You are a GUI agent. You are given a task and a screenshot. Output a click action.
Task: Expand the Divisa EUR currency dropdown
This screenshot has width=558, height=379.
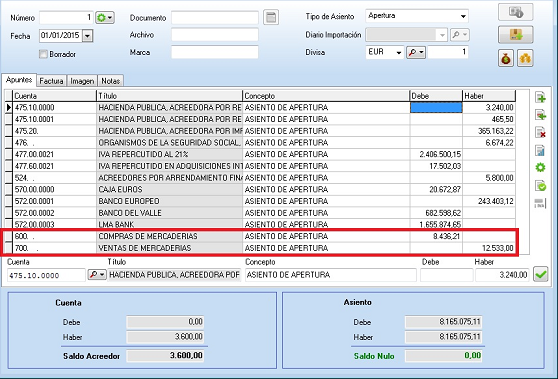(399, 53)
